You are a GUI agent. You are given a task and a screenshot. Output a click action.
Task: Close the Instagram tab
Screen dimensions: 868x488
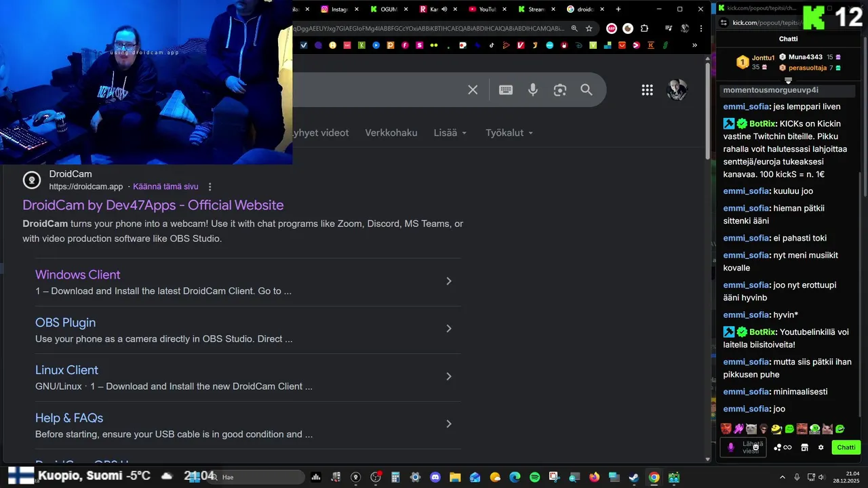coord(357,9)
